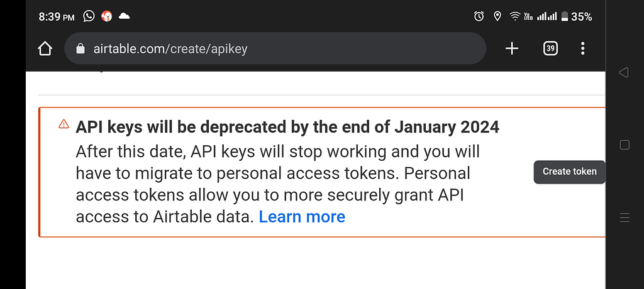This screenshot has height=289, width=644.
Task: Open the tab switcher showing 39 tabs
Action: (x=550, y=49)
